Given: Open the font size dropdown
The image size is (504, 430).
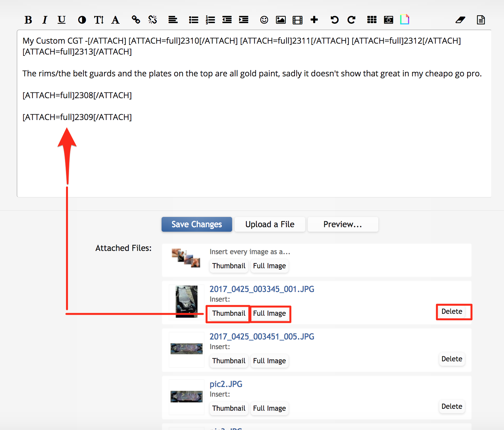Looking at the screenshot, I should [98, 20].
